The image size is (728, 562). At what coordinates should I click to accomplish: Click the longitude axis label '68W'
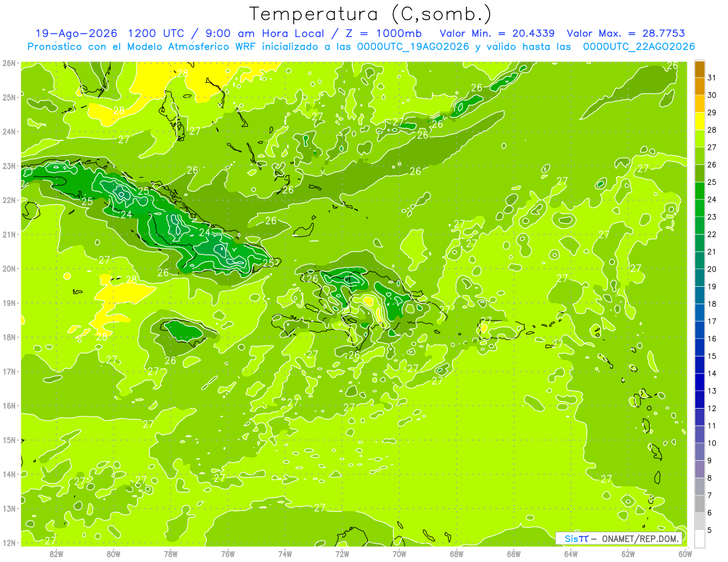[457, 554]
